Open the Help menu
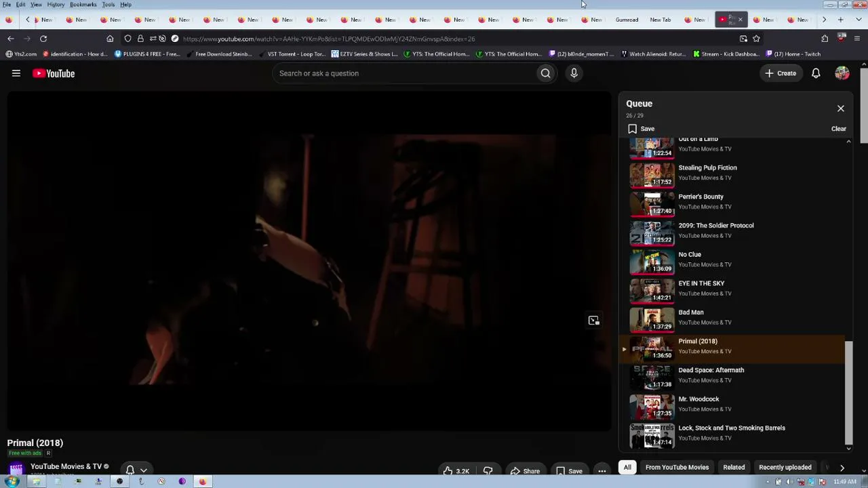The image size is (868, 488). click(126, 5)
